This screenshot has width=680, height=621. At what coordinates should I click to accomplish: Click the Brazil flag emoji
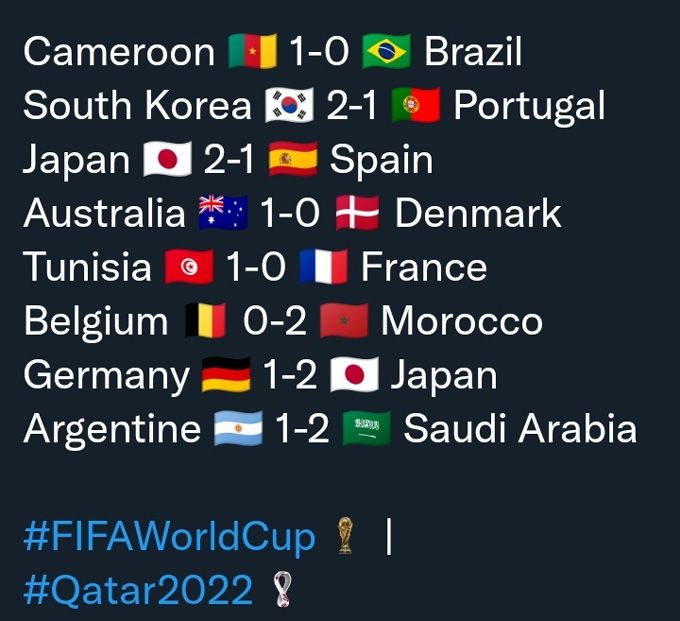[386, 51]
